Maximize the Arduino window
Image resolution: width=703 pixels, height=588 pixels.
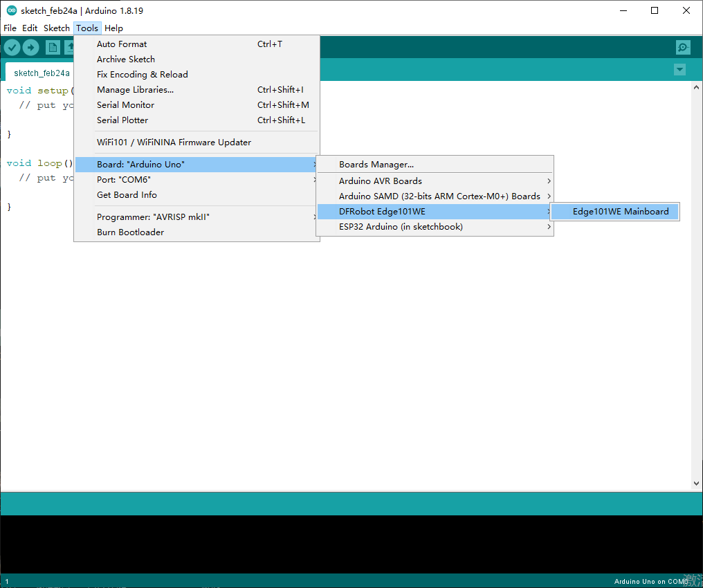point(655,10)
